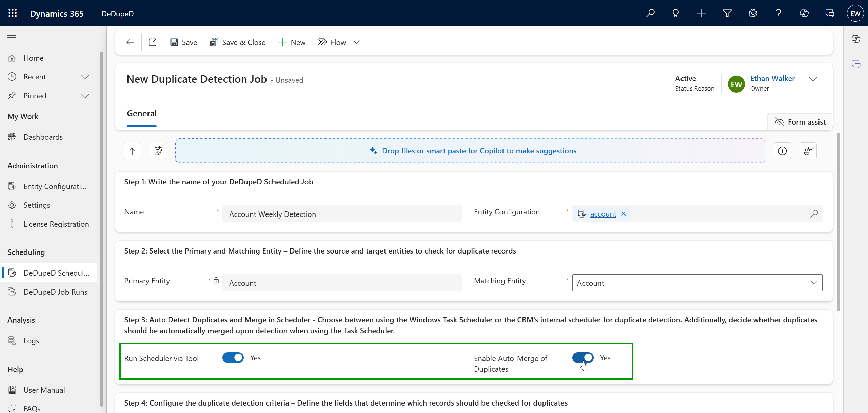The image size is (868, 413).
Task: Expand the Recent section in sidebar
Action: coord(85,77)
